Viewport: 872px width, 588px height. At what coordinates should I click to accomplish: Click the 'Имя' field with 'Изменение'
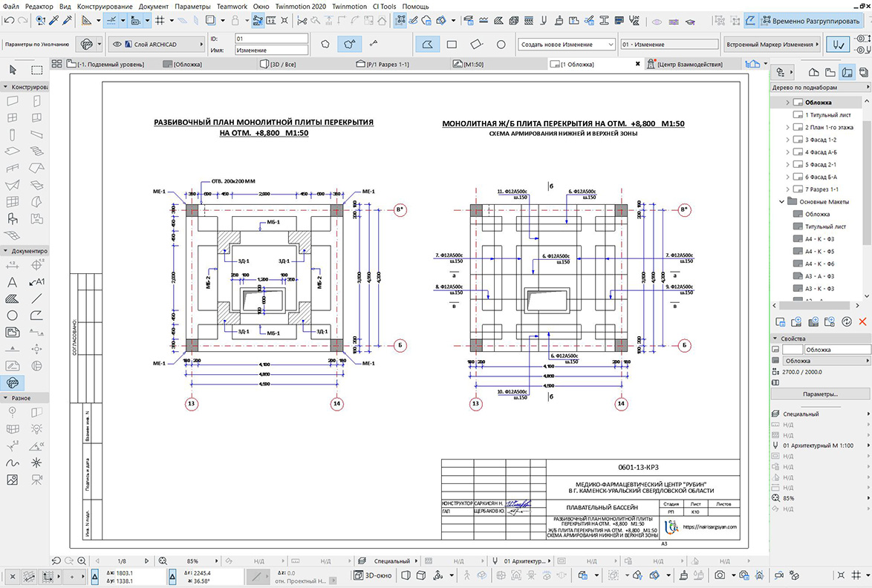coord(271,50)
